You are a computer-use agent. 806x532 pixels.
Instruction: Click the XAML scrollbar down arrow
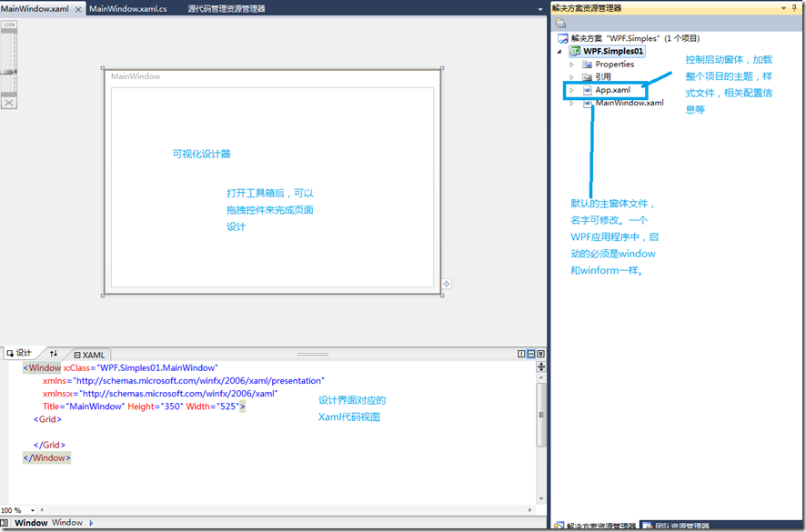coord(540,499)
